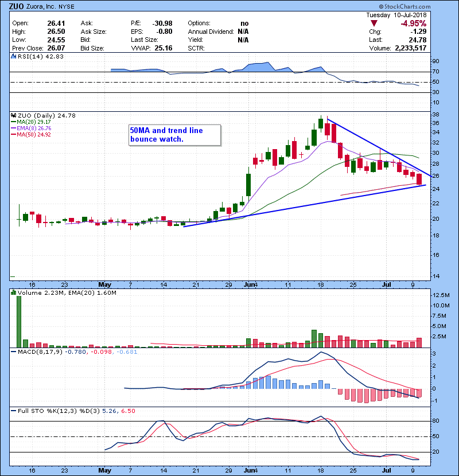Select the EPS value -0.80
The image size is (459, 476).
pos(164,32)
